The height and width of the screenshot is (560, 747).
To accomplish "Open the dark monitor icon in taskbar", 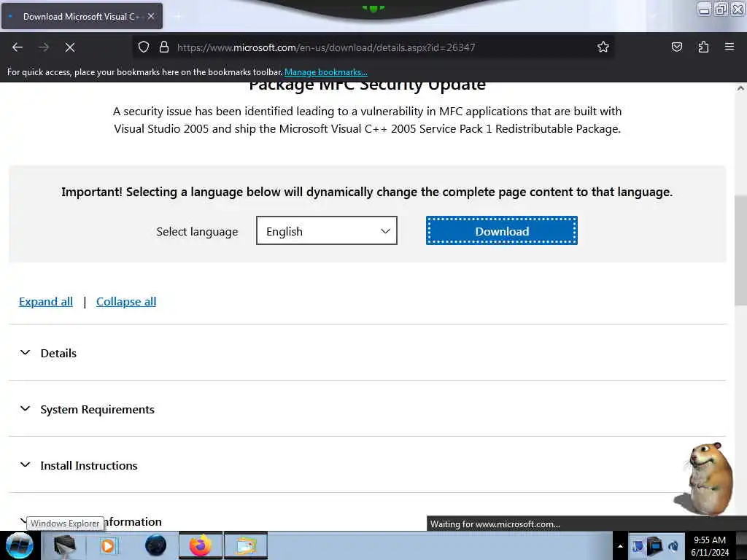I will [x=64, y=545].
